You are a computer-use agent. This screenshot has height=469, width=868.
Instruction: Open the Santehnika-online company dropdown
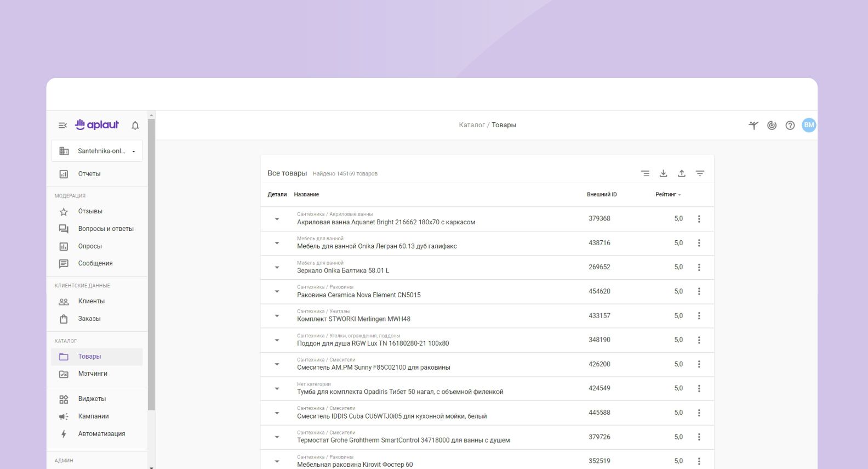point(97,151)
